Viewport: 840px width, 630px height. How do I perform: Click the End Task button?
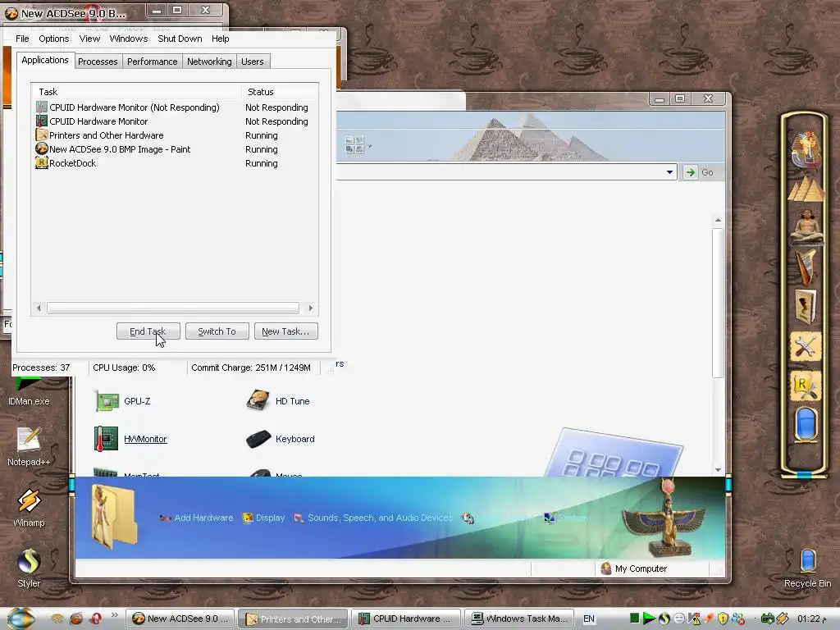pyautogui.click(x=148, y=331)
